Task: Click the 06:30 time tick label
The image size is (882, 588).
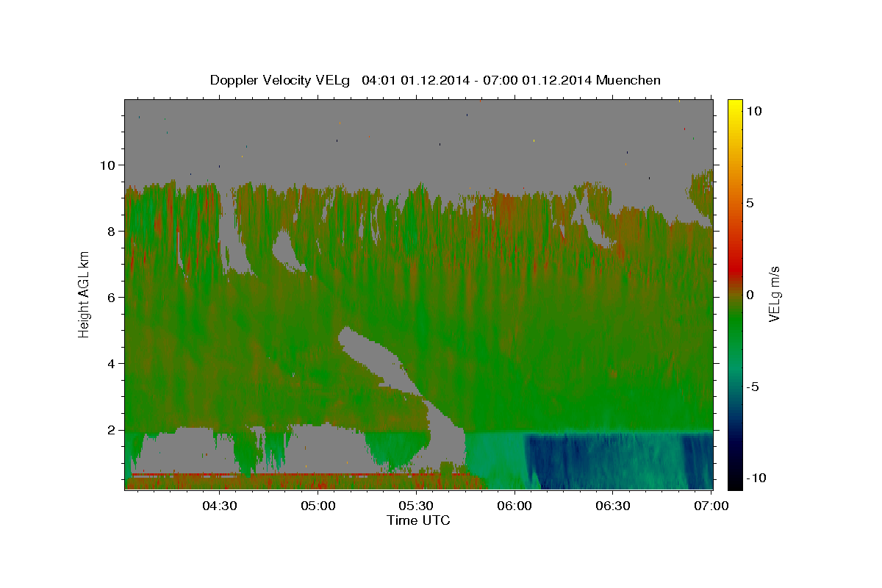Action: pyautogui.click(x=613, y=506)
